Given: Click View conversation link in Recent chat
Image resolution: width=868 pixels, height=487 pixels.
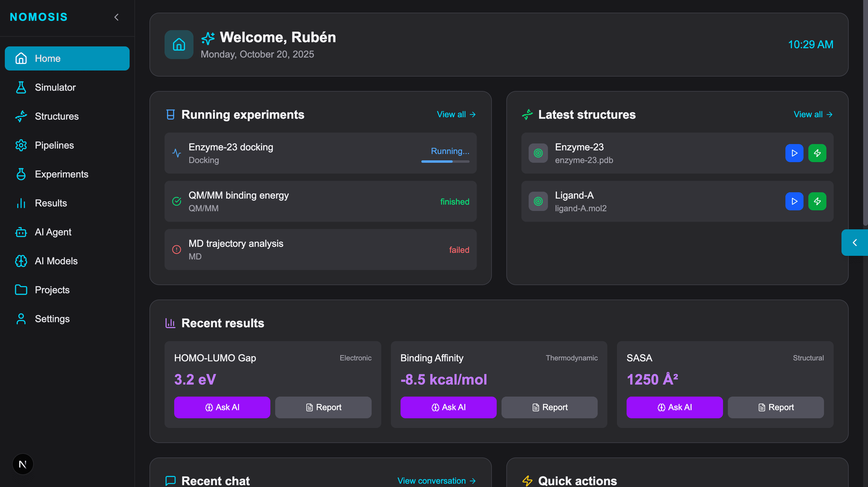Looking at the screenshot, I should pyautogui.click(x=436, y=481).
